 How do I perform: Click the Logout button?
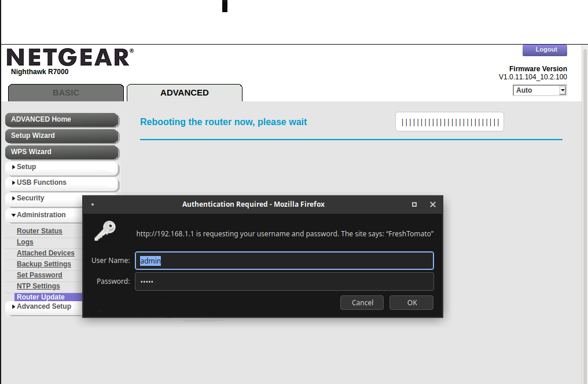tap(545, 50)
